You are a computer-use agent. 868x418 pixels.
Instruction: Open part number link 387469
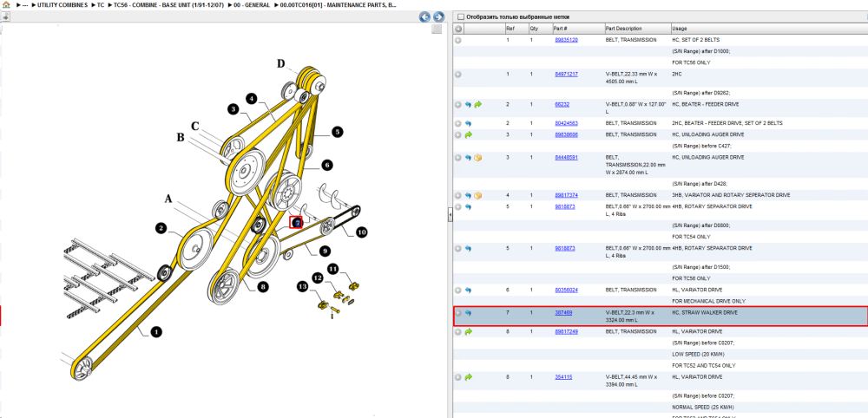563,313
